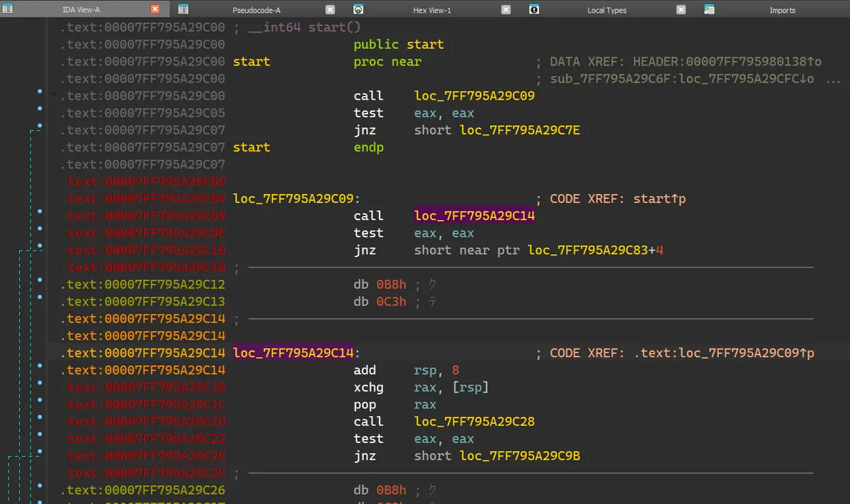Open the Local Types tab
This screenshot has height=504, width=850.
(607, 11)
